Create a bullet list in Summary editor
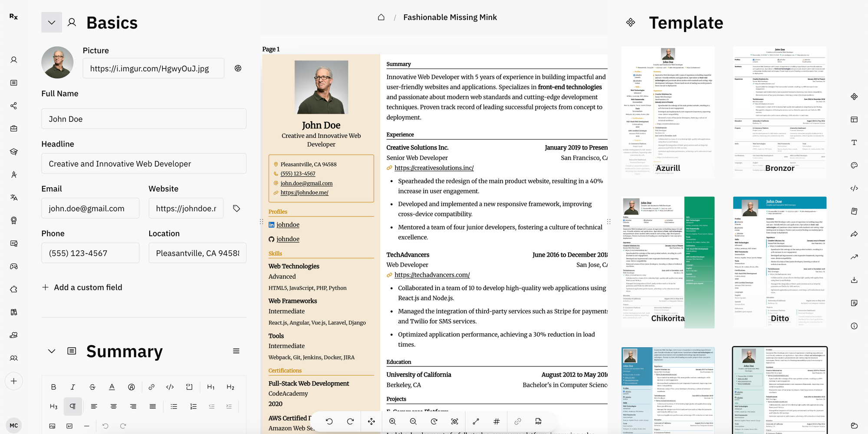 pos(174,406)
